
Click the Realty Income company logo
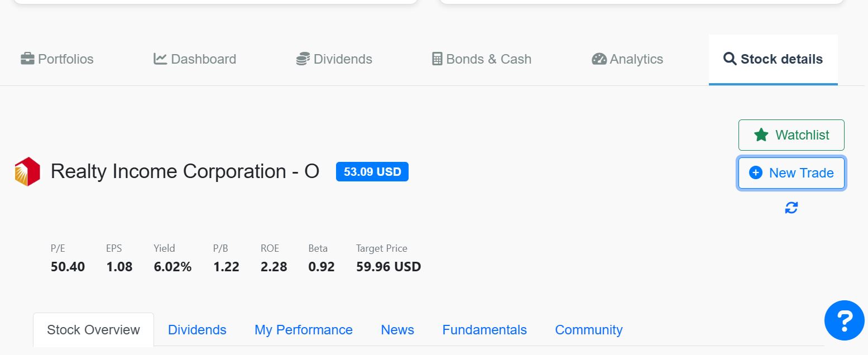(x=27, y=171)
